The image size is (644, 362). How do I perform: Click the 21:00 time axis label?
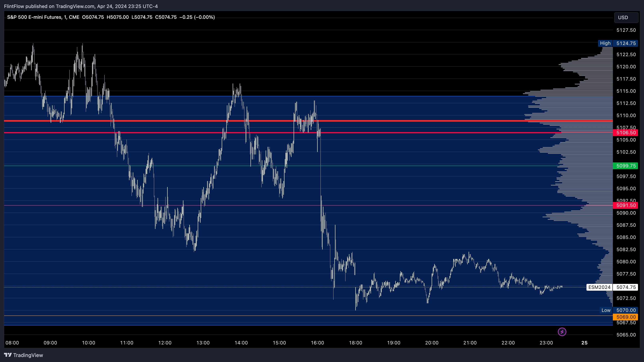470,343
